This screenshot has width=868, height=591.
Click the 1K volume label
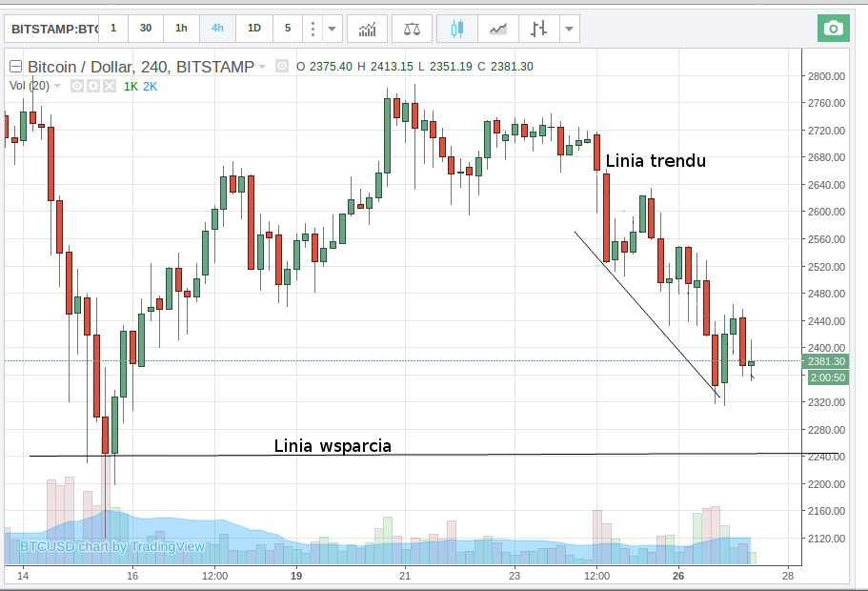pyautogui.click(x=130, y=86)
